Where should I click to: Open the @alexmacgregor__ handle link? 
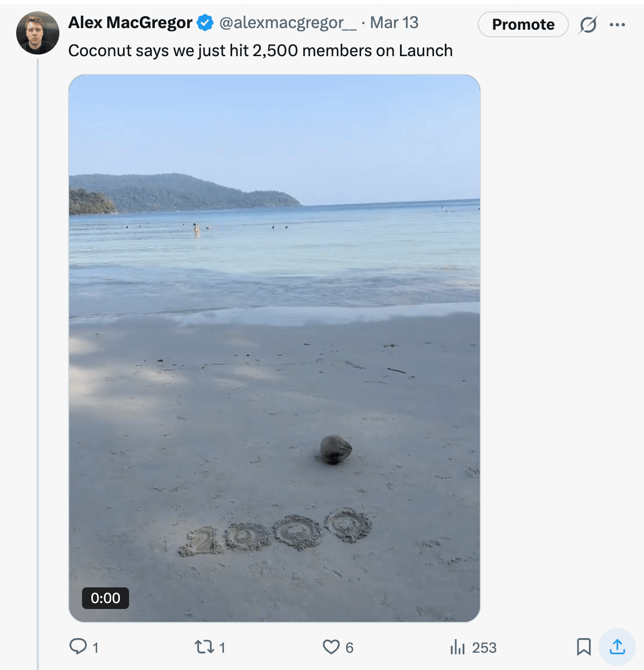288,23
